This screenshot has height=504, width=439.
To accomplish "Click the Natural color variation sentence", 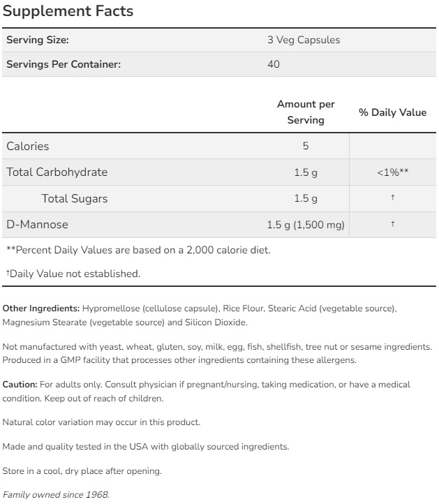I will click(101, 422).
